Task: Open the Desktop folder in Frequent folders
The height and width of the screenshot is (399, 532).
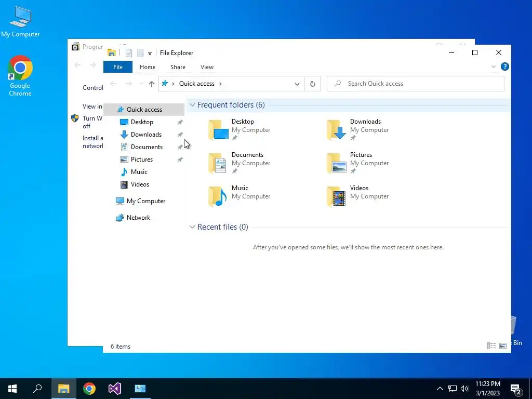Action: coord(239,129)
